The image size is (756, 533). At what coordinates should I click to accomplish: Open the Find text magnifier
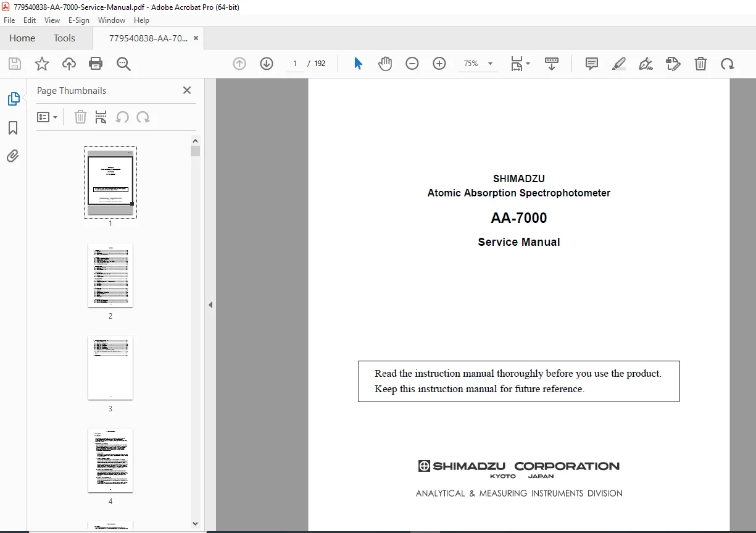[123, 64]
